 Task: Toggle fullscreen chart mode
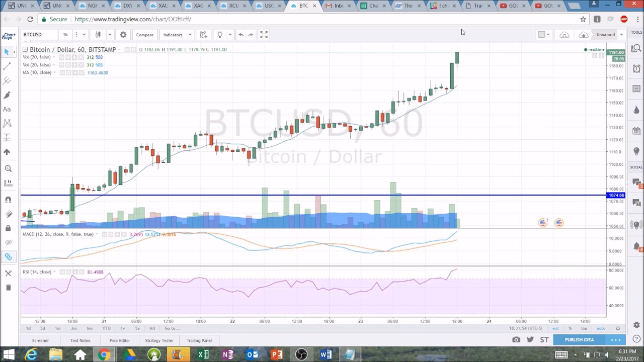(x=264, y=35)
